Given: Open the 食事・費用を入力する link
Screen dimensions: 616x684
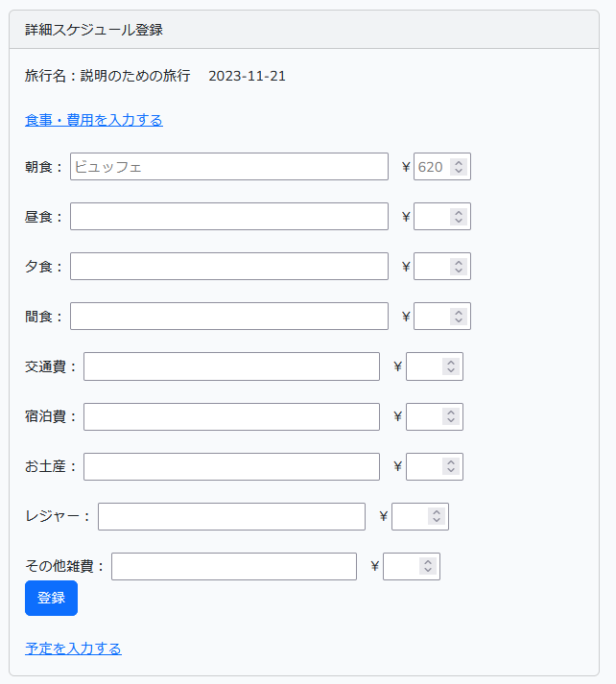Looking at the screenshot, I should coord(94,120).
